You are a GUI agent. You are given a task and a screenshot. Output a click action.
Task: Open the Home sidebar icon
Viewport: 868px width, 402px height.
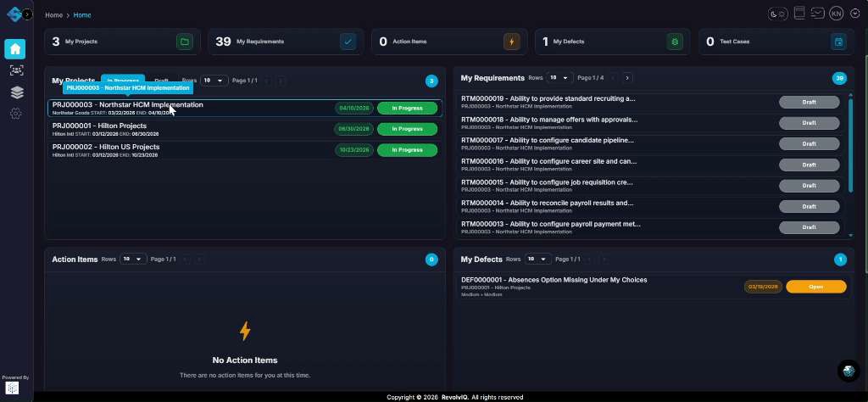point(15,48)
